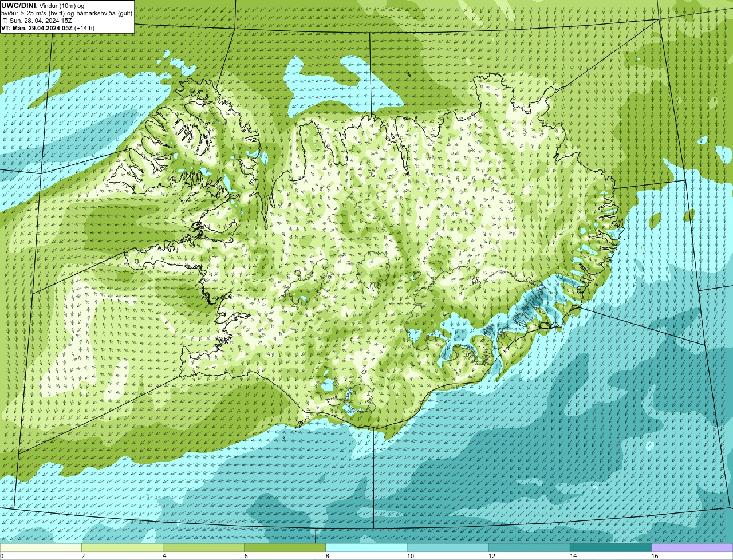Click the 12–14 m/s teal legend swatch

(x=529, y=547)
